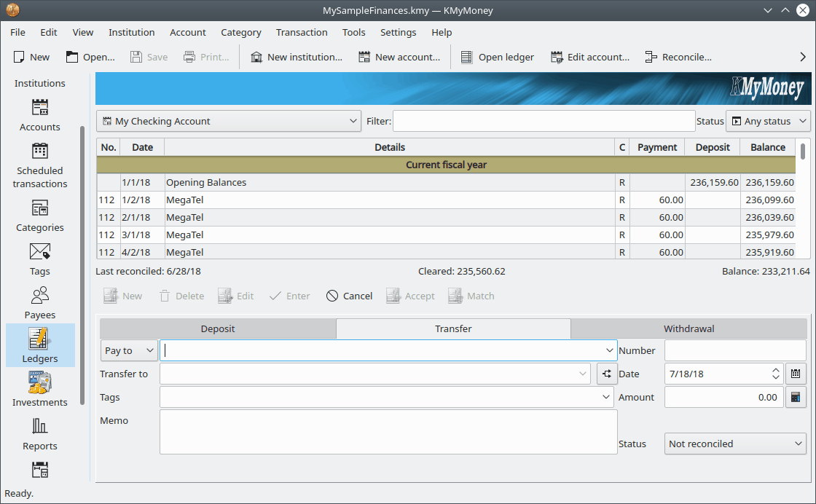This screenshot has height=504, width=816.
Task: Click the Accept transaction button
Action: pyautogui.click(x=411, y=296)
